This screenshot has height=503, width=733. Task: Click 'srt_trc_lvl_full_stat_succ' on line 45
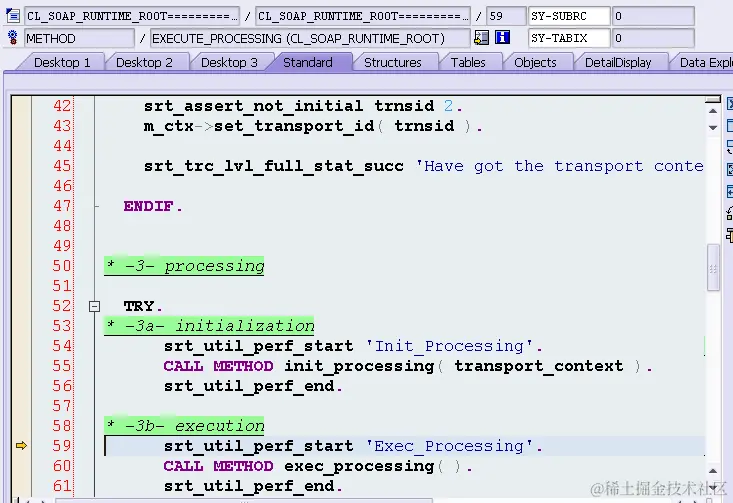tap(273, 166)
